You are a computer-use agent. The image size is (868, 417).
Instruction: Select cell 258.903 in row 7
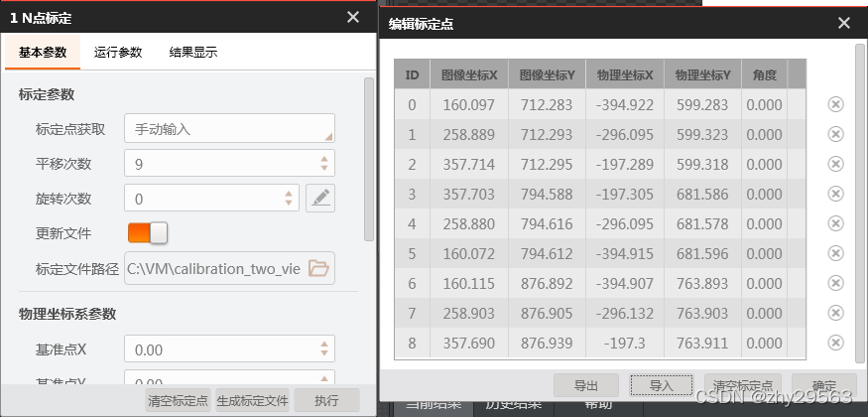coord(469,314)
